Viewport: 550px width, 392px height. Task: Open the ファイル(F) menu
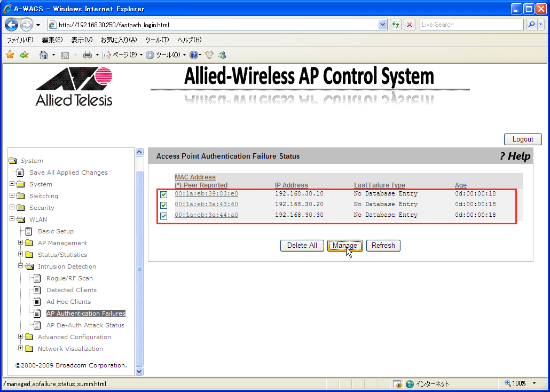20,40
